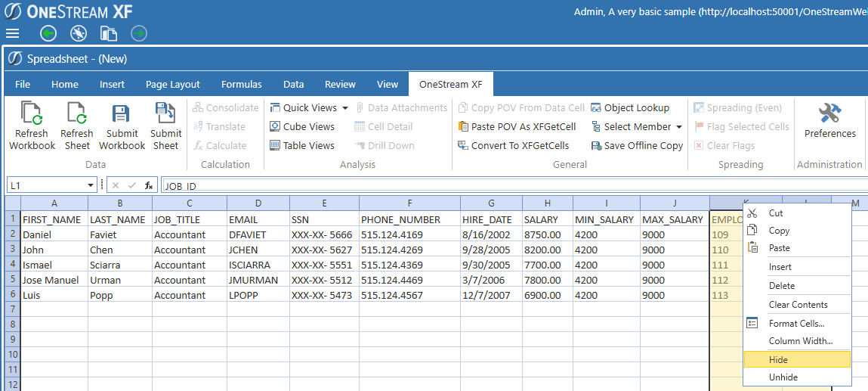
Task: Select row 4 header
Action: click(x=13, y=265)
